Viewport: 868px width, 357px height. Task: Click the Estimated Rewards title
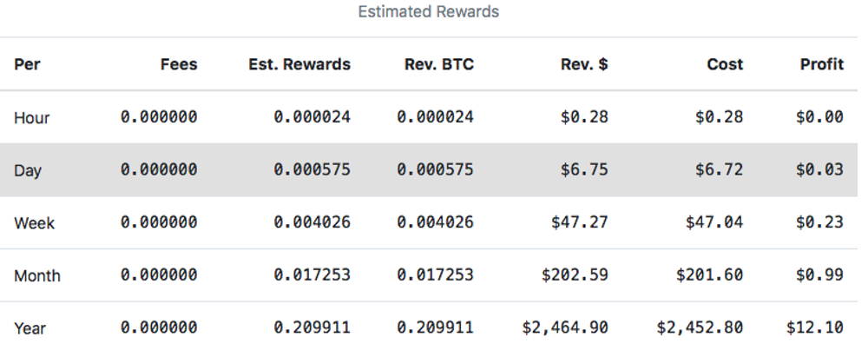coord(429,11)
